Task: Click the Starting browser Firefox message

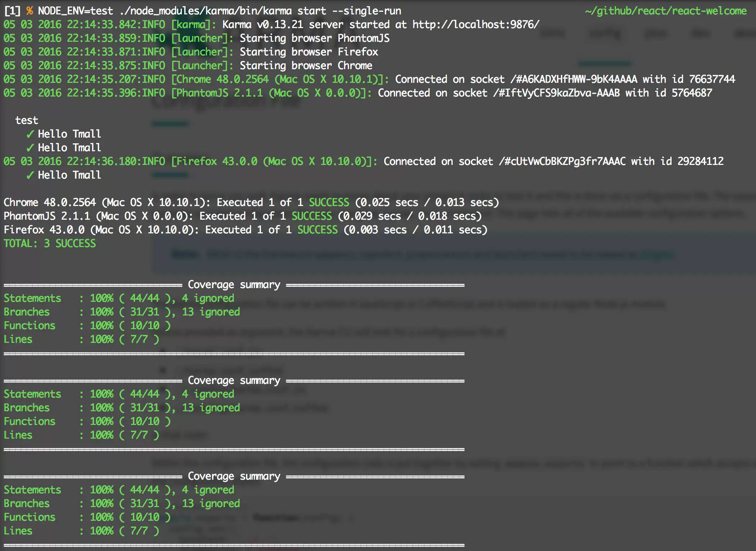Action: point(309,52)
